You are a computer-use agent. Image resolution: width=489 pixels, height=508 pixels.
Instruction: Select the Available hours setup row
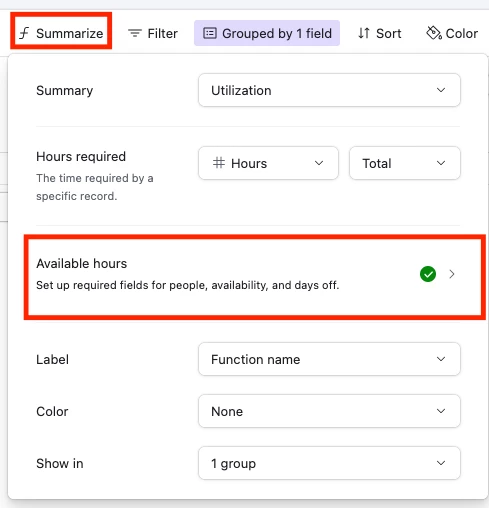[x=255, y=277]
